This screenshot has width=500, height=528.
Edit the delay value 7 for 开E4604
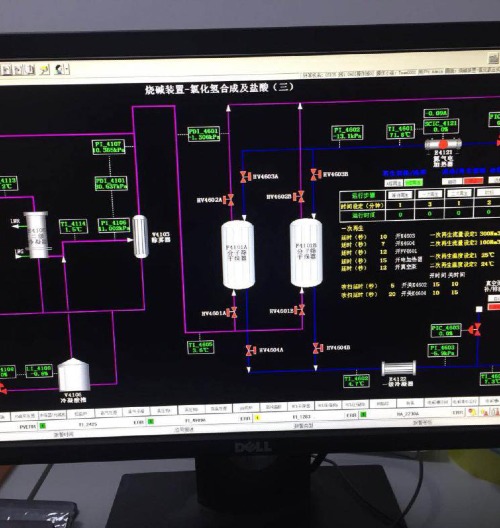[383, 243]
